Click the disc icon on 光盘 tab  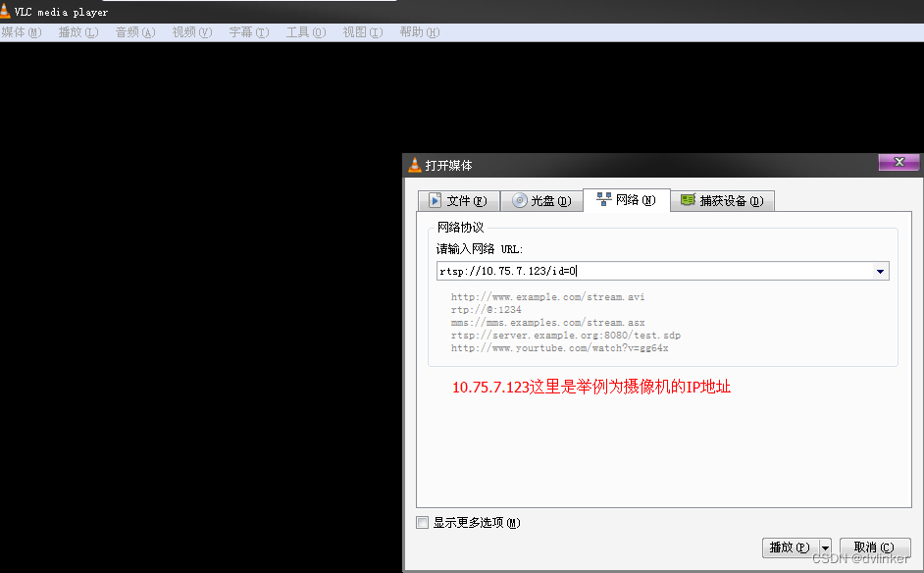[x=519, y=200]
